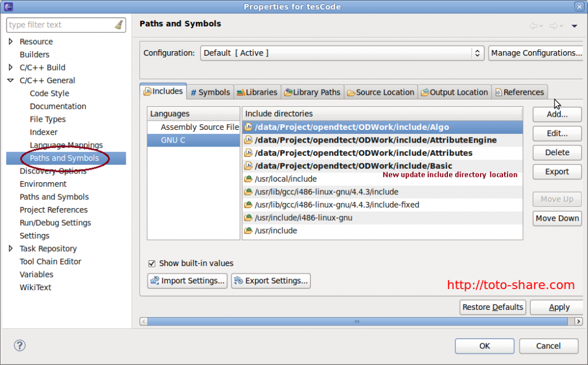Open the view menu triangle icon
Viewport: 588px width, 365px height.
[x=574, y=26]
